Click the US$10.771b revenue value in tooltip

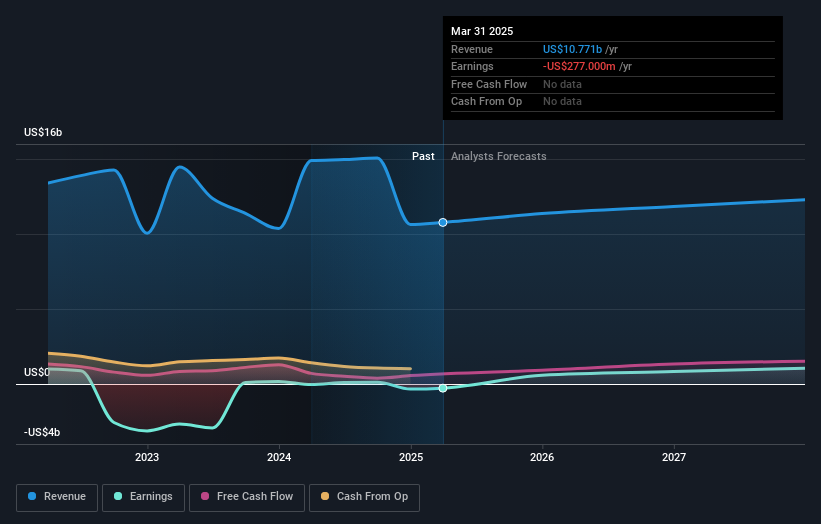tap(572, 49)
